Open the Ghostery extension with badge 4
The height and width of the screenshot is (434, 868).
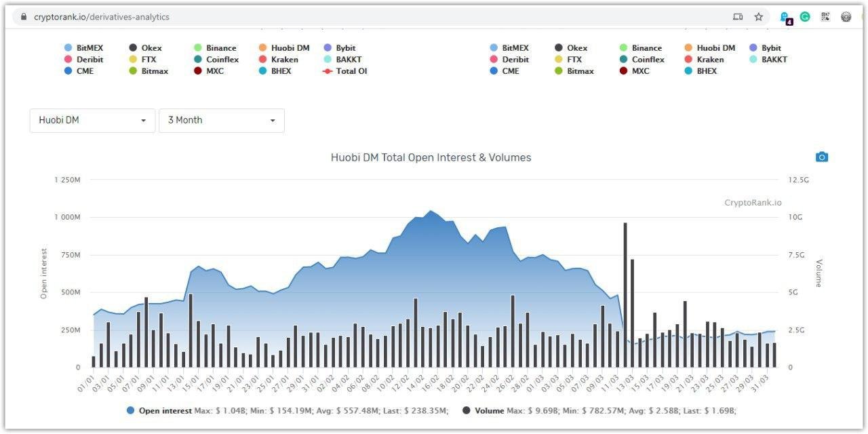[x=785, y=18]
